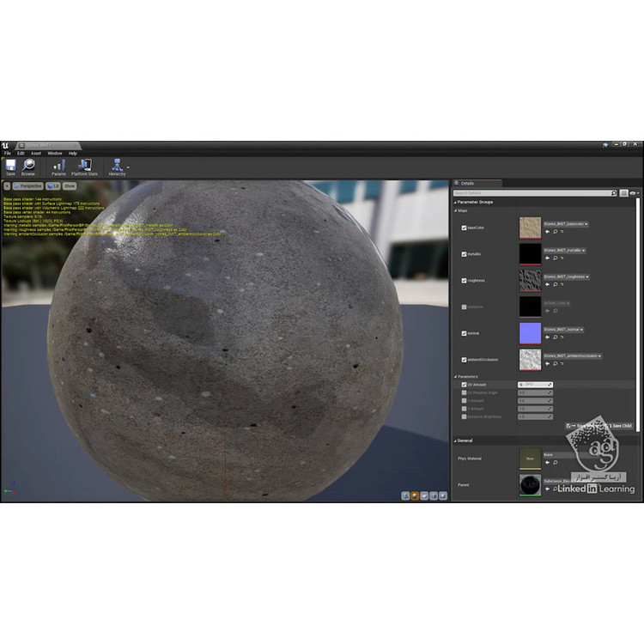Click the UV Amount value field
644x644 pixels.
point(533,385)
